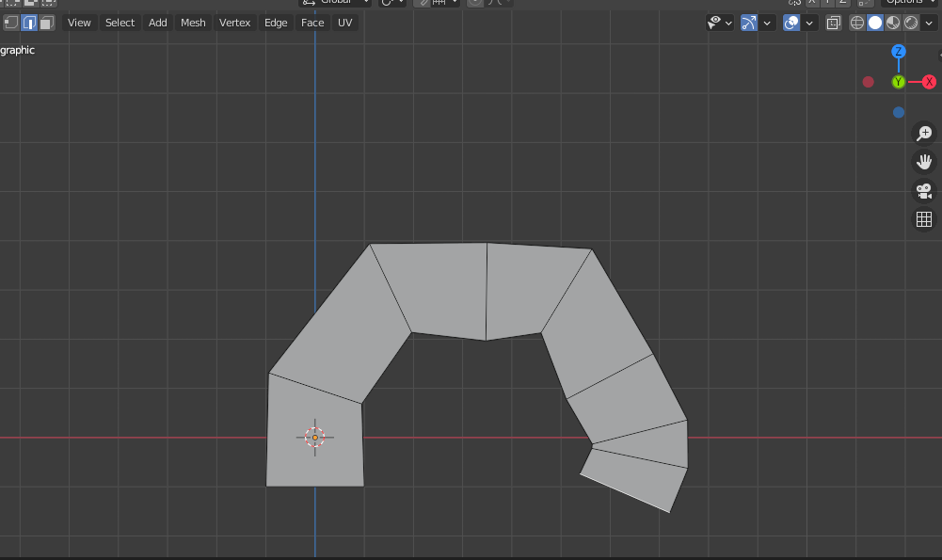Click the green Y axis on the gizmo
This screenshot has width=942, height=560.
[x=898, y=82]
